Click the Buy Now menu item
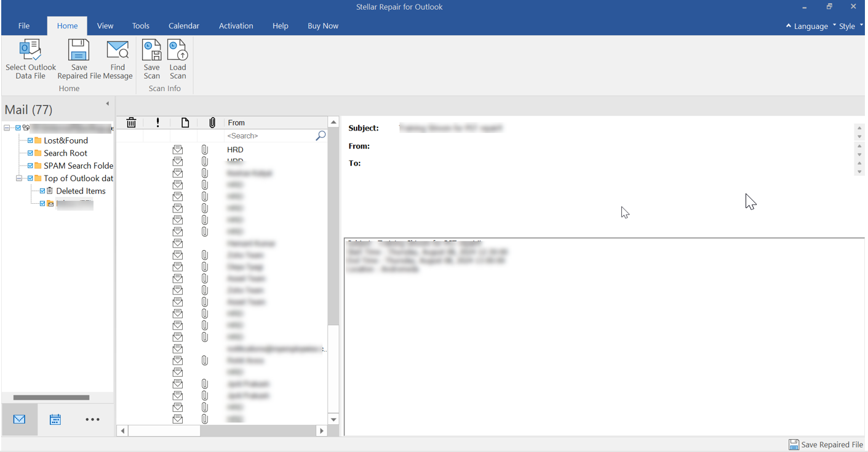The width and height of the screenshot is (868, 452). coord(323,26)
